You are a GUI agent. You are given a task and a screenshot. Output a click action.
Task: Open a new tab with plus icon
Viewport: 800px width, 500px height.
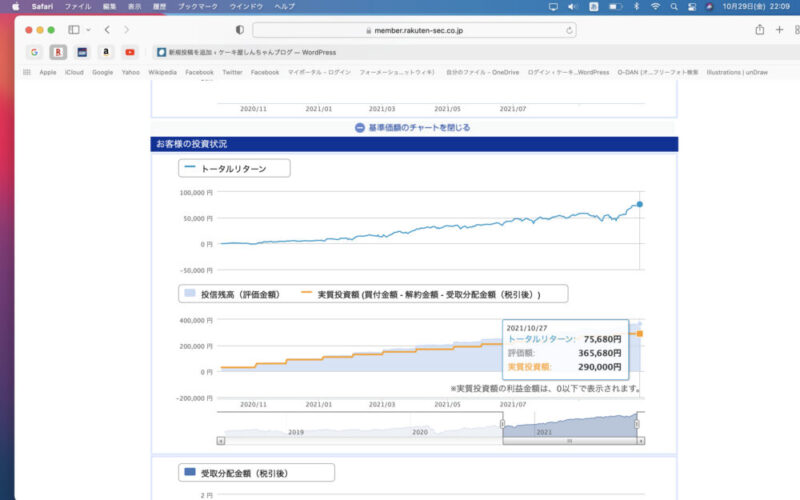click(779, 30)
